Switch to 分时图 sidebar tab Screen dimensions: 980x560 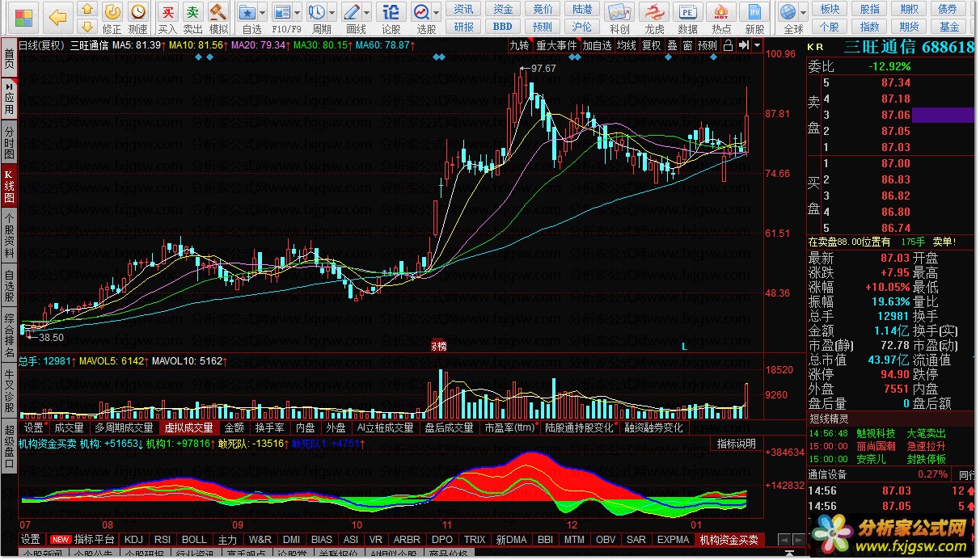(9, 142)
